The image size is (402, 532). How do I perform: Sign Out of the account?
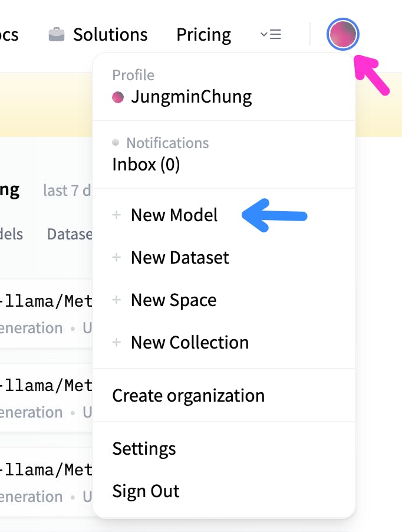click(x=146, y=491)
